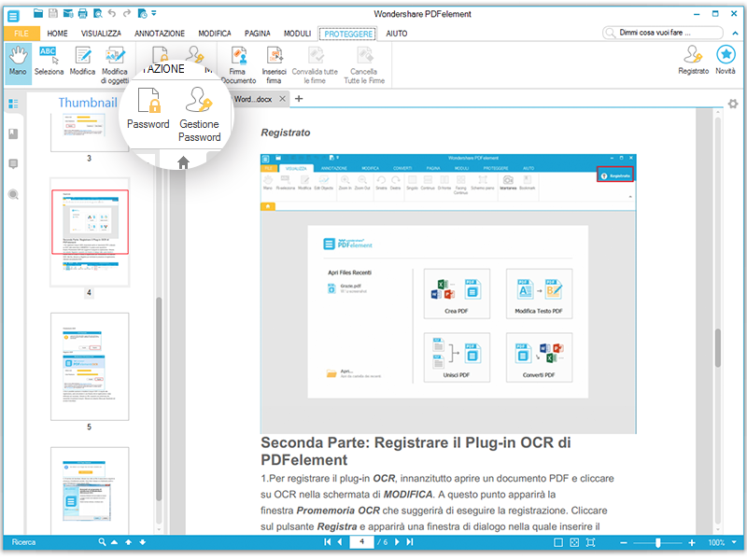Click the zoom out minus button
Screen dimensions: 747x560
coord(624,543)
